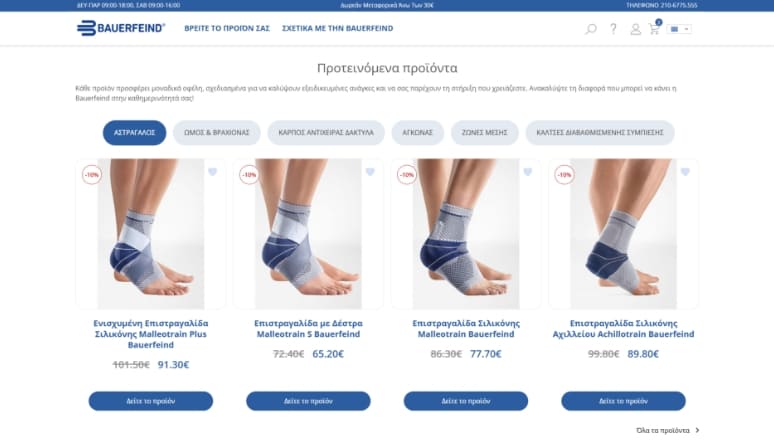Viewport: 774px width, 446px height.
Task: Select the ΑΓΚΩΝΑΣ category tab
Action: 418,133
